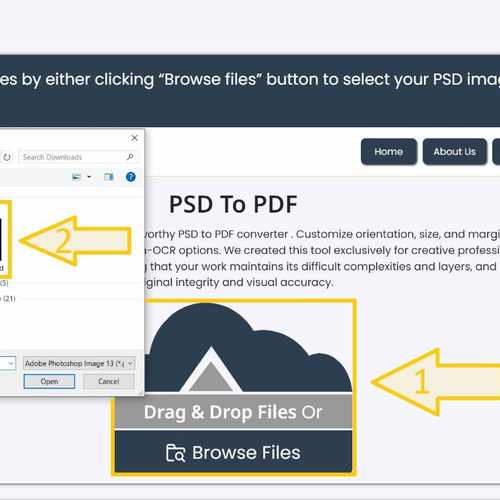Click the Cancel button in dialog
Image resolution: width=500 pixels, height=500 pixels.
coord(109,381)
